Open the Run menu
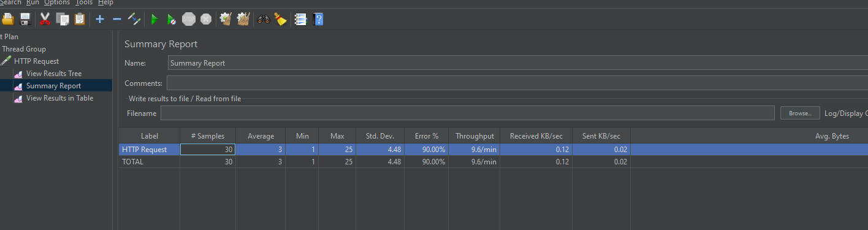This screenshot has width=868, height=230. (x=33, y=3)
